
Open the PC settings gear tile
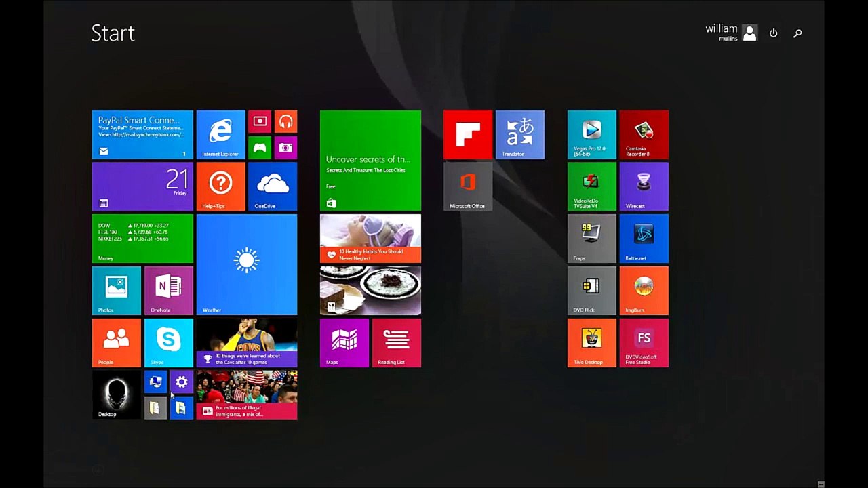pos(182,382)
